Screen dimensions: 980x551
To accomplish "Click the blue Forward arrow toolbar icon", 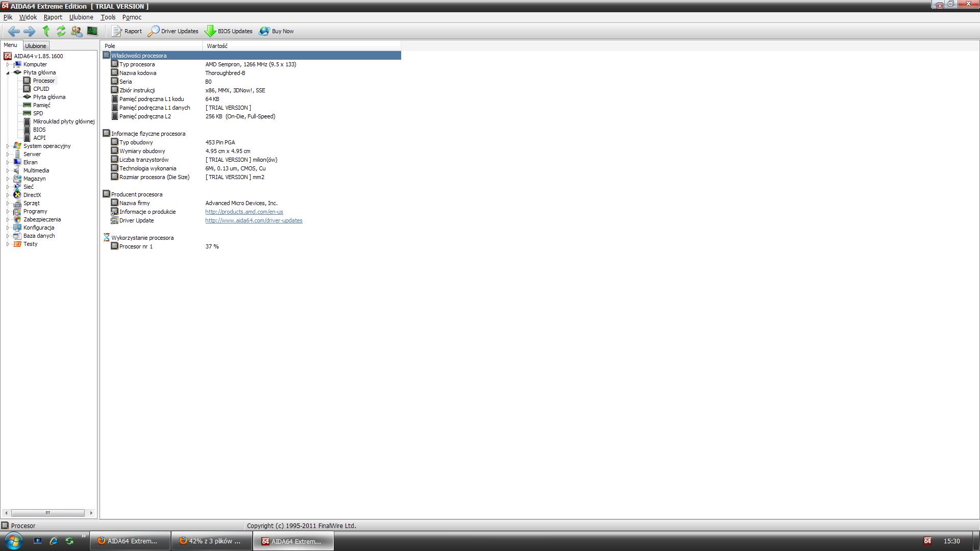I will point(30,32).
